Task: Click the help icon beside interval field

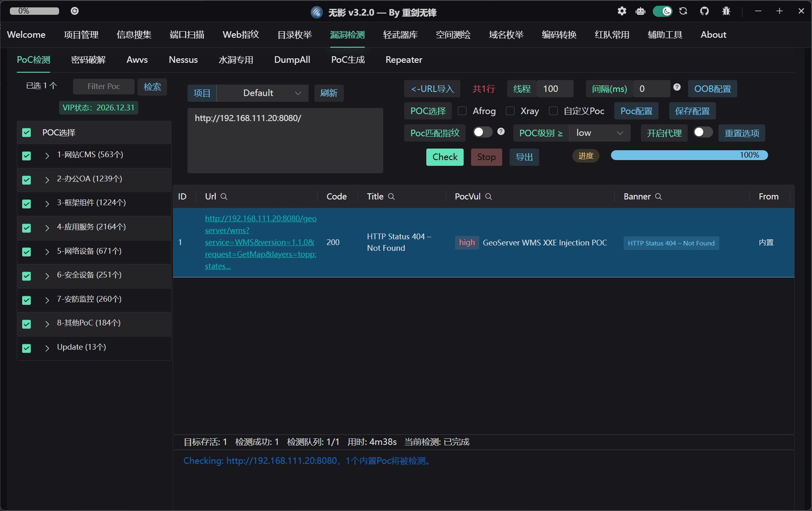Action: [677, 87]
